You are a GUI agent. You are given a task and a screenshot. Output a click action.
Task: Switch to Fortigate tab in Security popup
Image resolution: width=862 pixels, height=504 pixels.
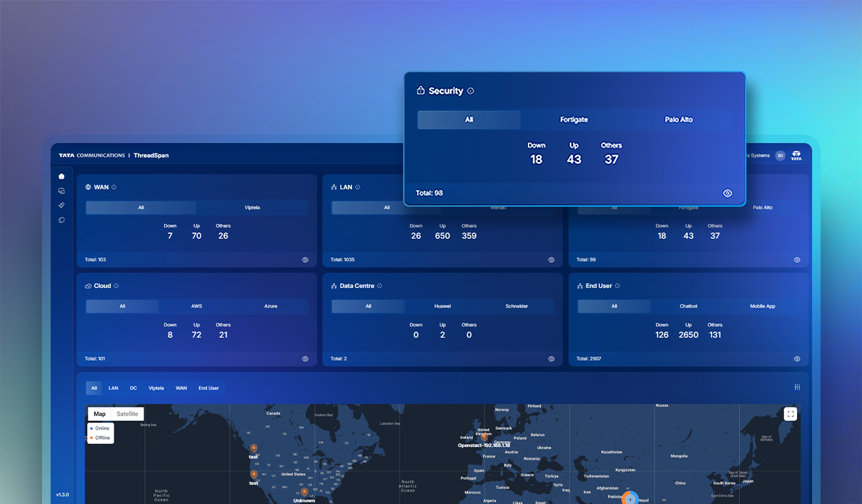tap(574, 120)
